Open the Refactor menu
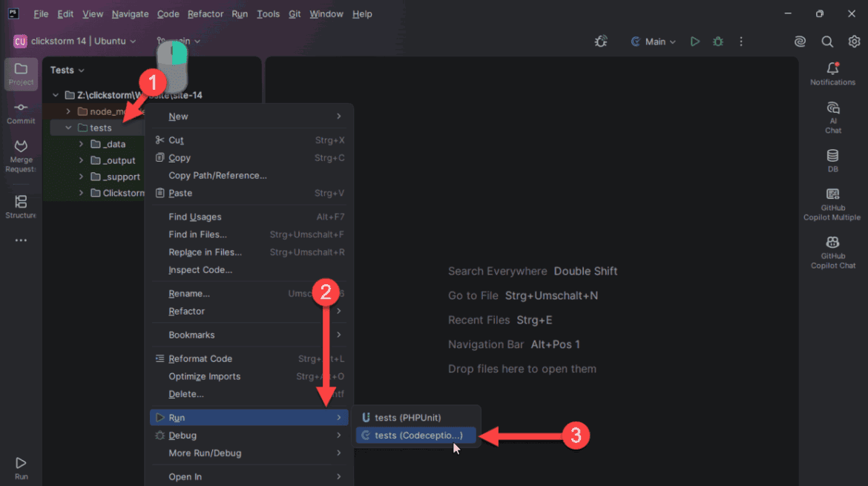Viewport: 868px width, 486px height. click(x=206, y=14)
